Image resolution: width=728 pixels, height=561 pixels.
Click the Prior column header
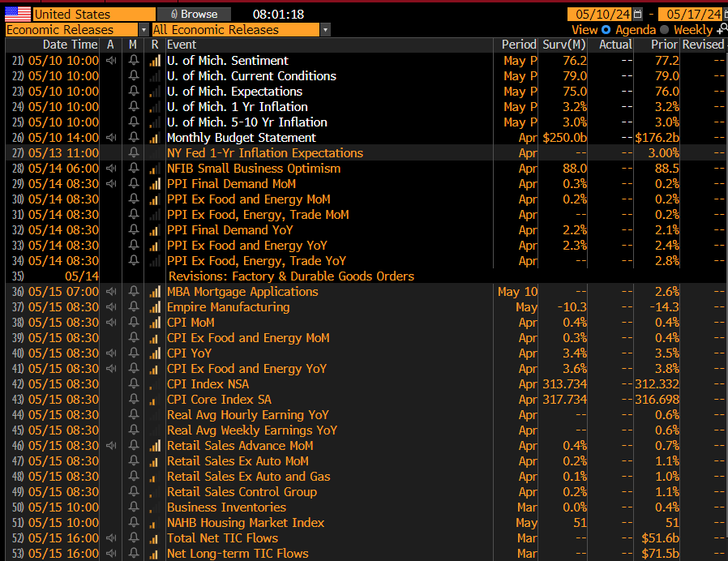(x=665, y=45)
